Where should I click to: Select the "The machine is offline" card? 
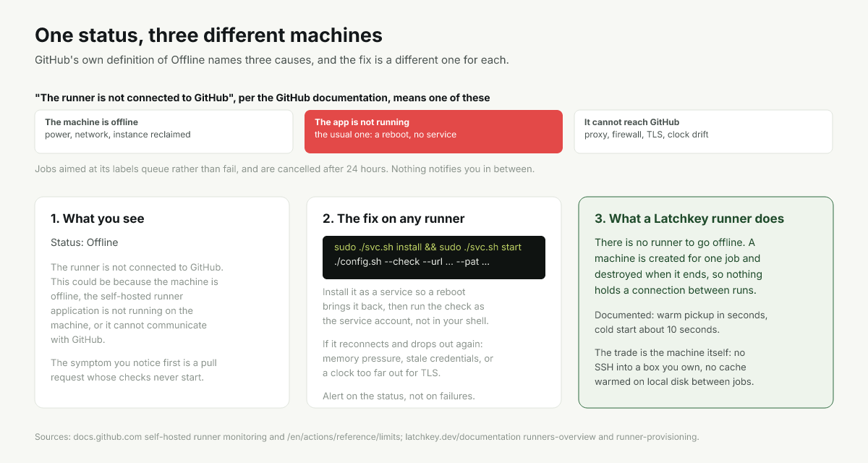click(163, 132)
